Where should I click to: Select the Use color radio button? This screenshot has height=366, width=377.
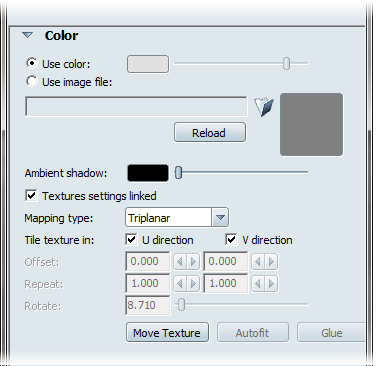coord(32,63)
